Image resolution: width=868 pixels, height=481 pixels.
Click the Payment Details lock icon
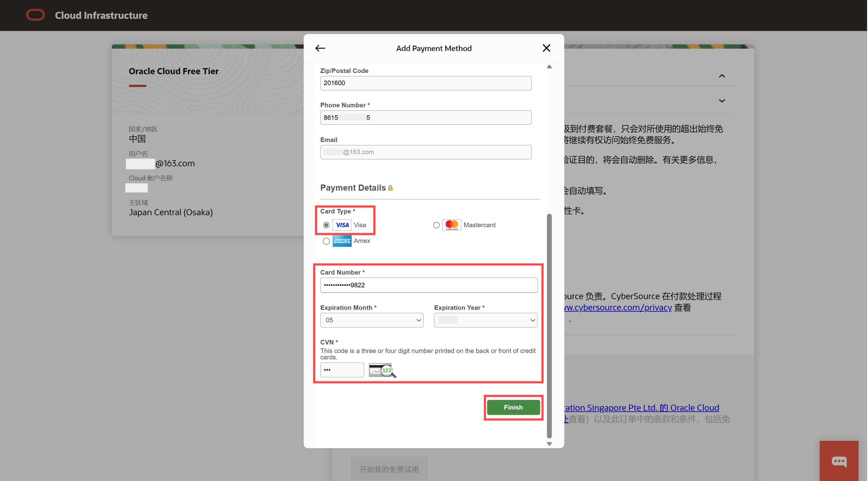390,188
